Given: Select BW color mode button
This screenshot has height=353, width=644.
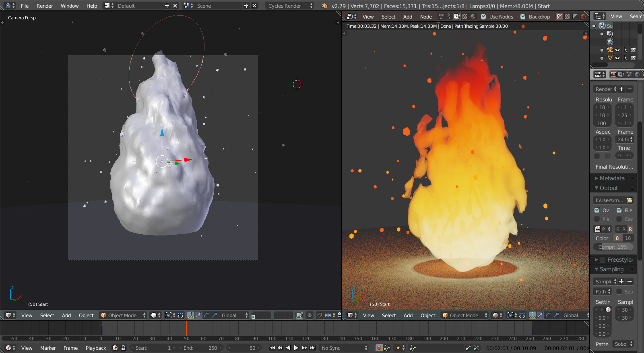Looking at the screenshot, I should coord(618,229).
